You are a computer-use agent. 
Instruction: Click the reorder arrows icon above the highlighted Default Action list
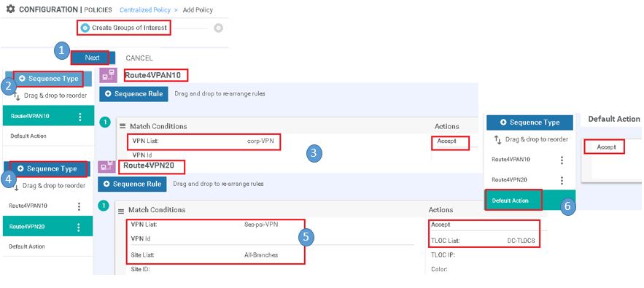pos(498,140)
